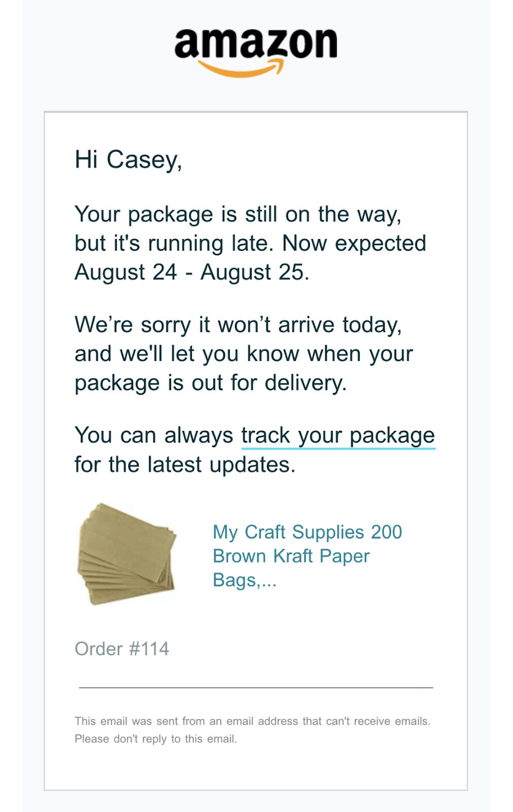Click the horizontal divider line above footer
The image size is (513, 812).
pos(256,688)
